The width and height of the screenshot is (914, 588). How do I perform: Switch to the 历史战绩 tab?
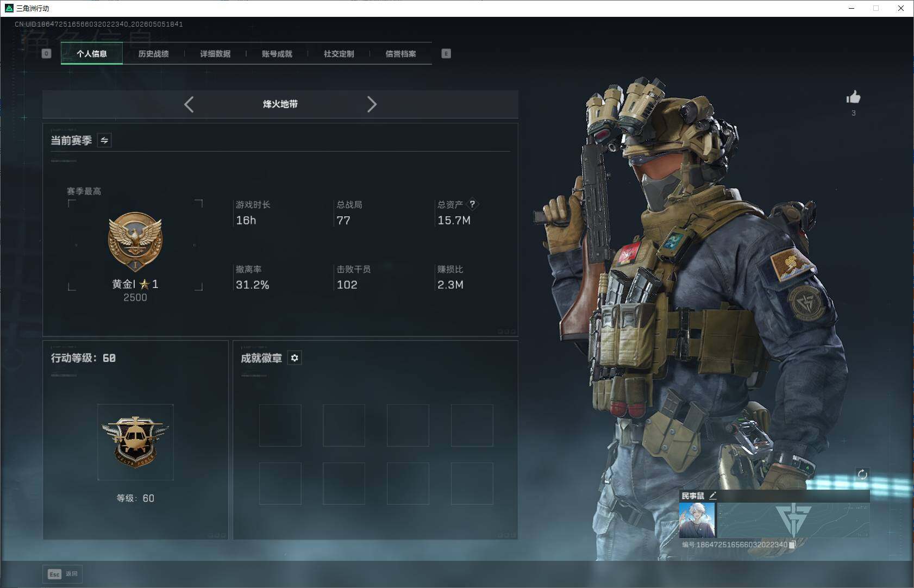click(x=153, y=54)
